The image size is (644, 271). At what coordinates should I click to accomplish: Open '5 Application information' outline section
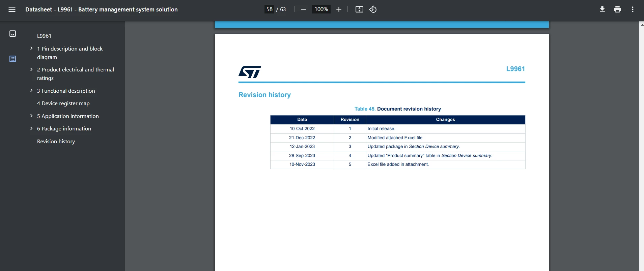point(68,116)
